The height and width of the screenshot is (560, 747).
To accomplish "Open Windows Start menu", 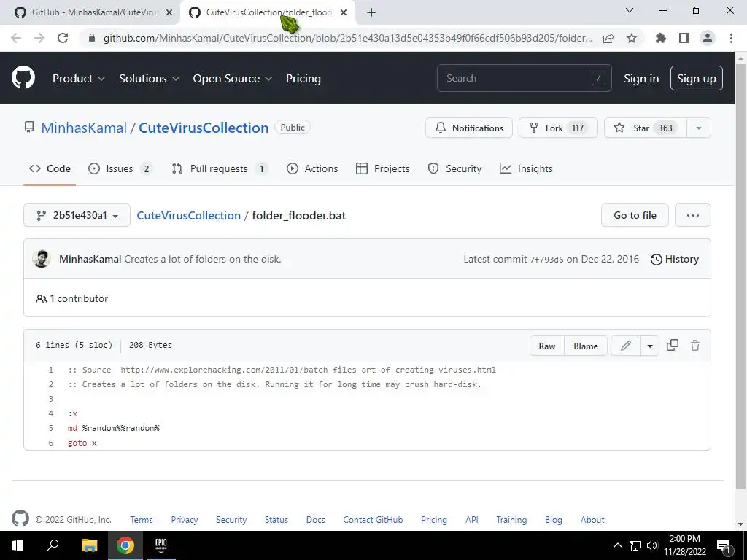I will click(18, 545).
